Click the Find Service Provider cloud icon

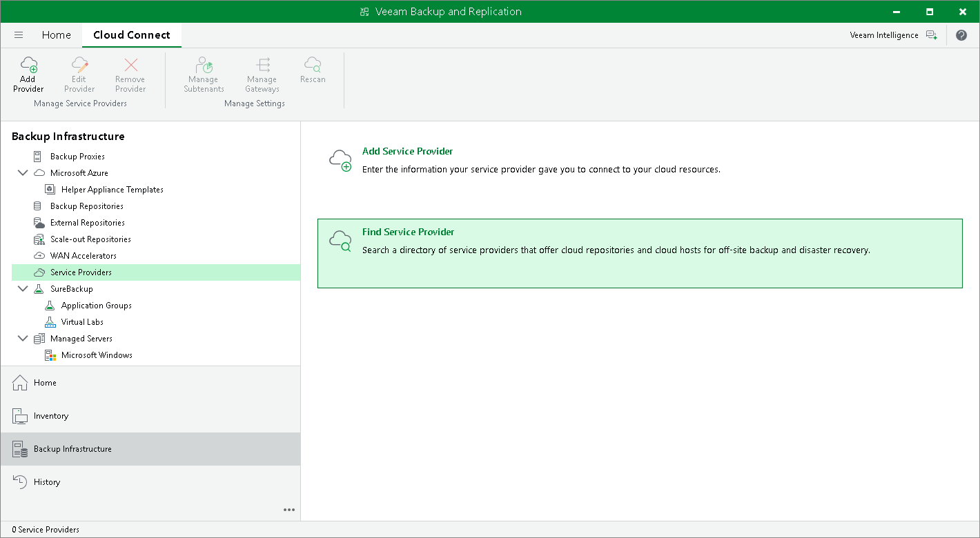click(x=340, y=241)
